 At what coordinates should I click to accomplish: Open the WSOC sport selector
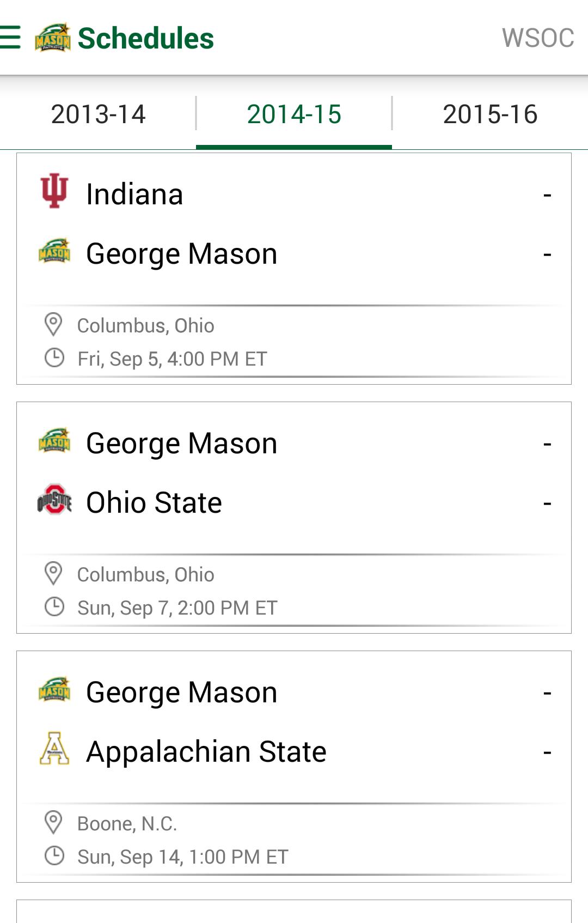pyautogui.click(x=537, y=38)
